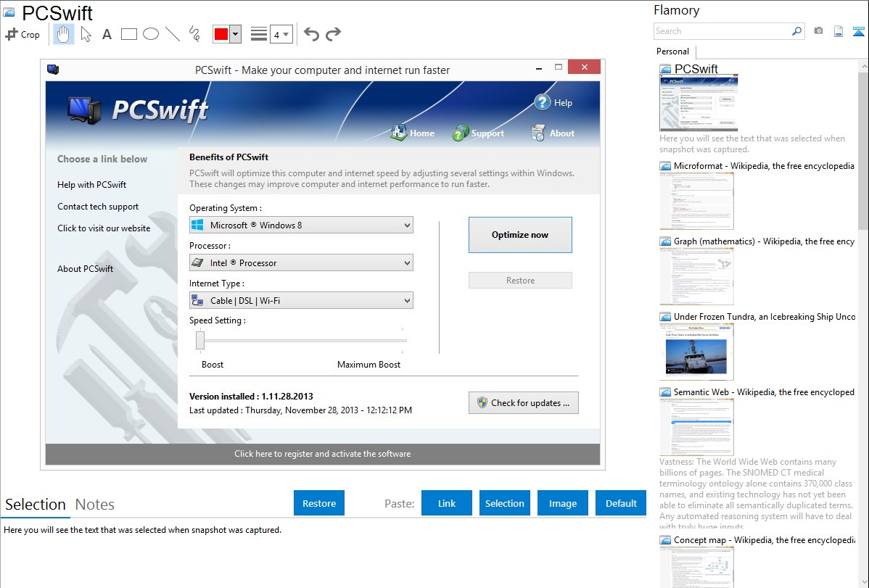Click the Graph (mathematics) snapshot page icon

tap(666, 241)
